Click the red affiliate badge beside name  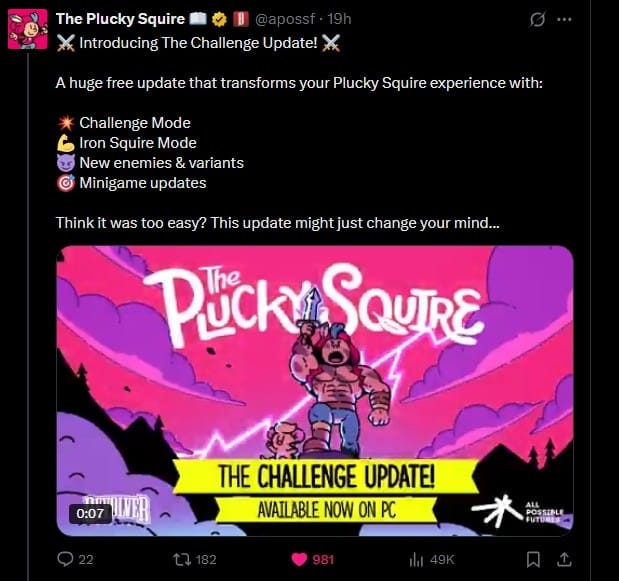coord(240,19)
